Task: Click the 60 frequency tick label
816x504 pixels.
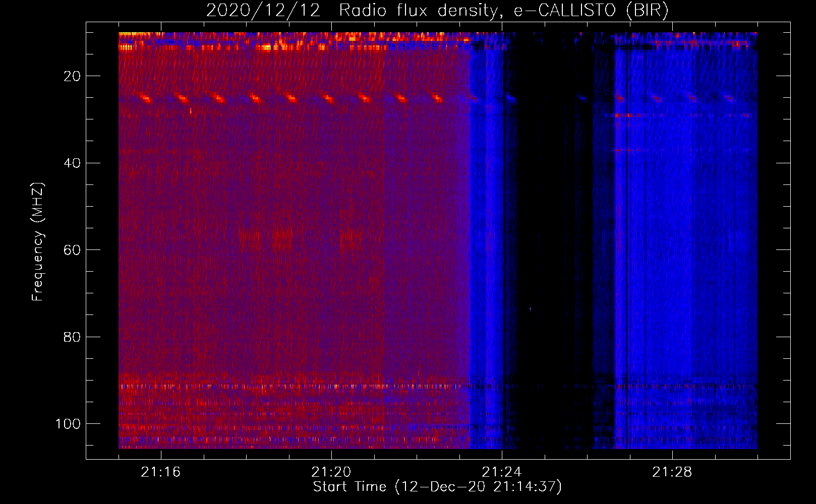Action: pyautogui.click(x=72, y=250)
